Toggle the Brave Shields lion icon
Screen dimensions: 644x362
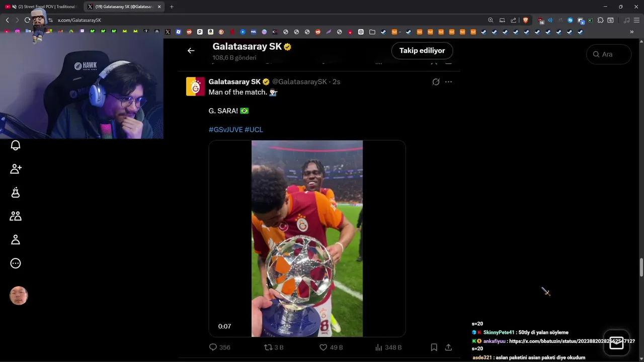click(x=526, y=20)
